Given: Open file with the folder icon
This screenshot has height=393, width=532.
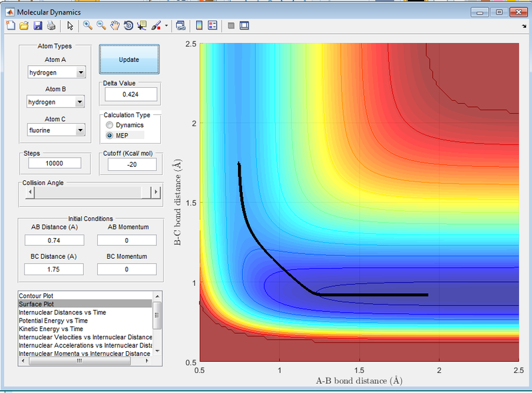Looking at the screenshot, I should 24,25.
